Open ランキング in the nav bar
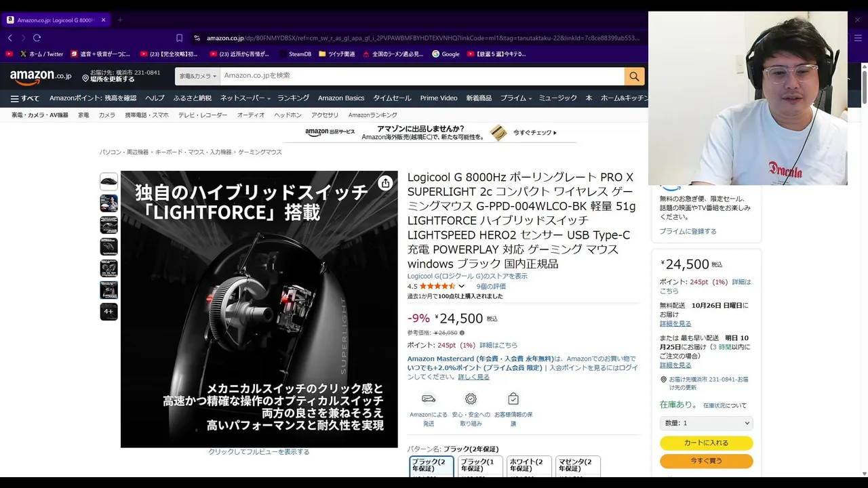The image size is (868, 488). pos(293,98)
